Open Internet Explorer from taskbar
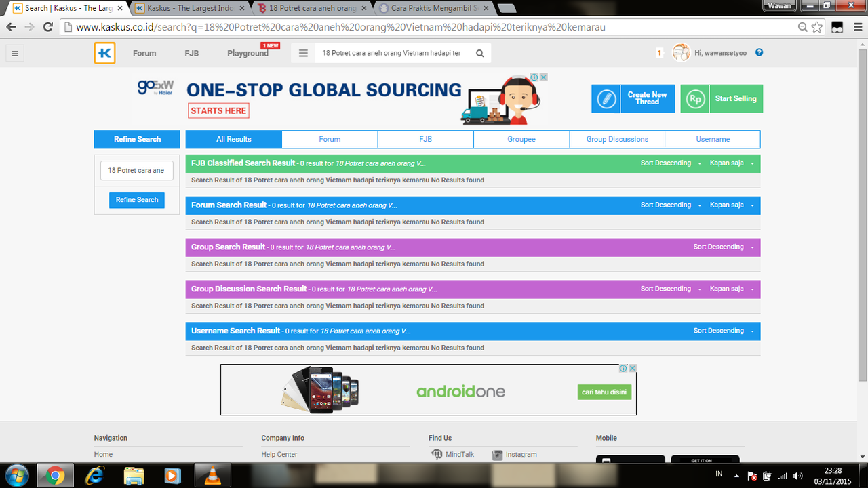This screenshot has height=488, width=868. [x=95, y=476]
